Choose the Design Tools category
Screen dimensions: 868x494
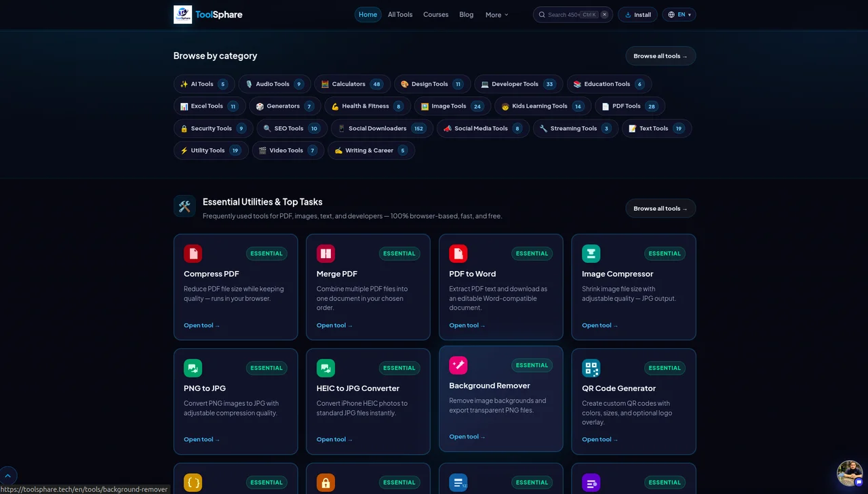[x=432, y=84]
